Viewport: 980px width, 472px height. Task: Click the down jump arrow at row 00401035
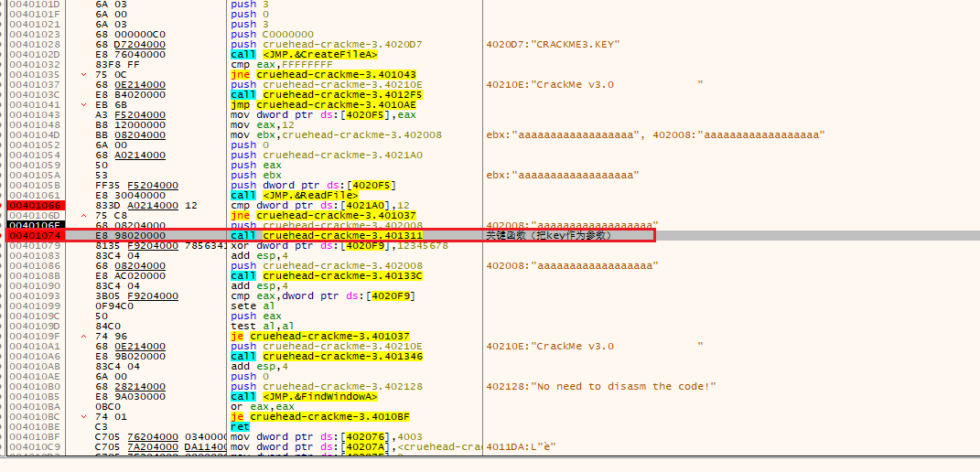(x=84, y=74)
